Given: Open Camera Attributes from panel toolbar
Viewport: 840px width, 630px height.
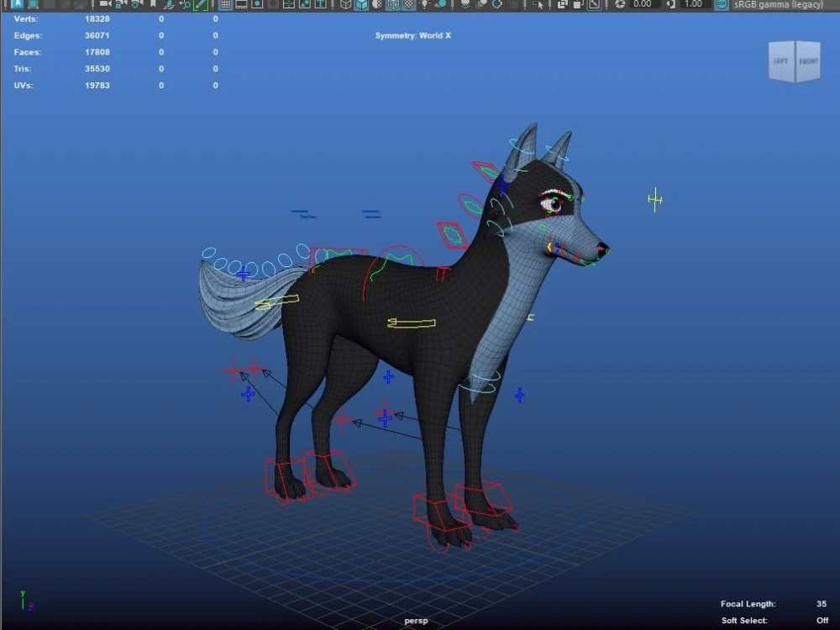Looking at the screenshot, I should pos(137,3).
